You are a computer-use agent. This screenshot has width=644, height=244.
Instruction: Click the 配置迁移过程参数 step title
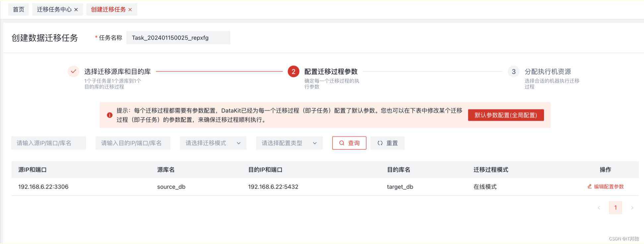(331, 72)
